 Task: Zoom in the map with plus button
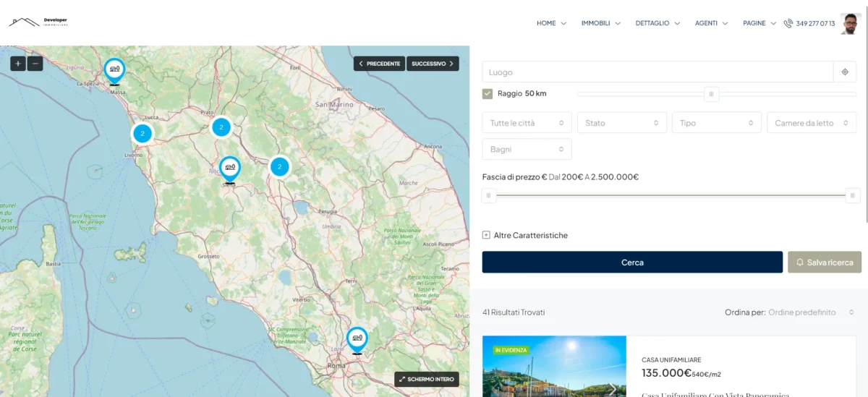click(x=18, y=64)
